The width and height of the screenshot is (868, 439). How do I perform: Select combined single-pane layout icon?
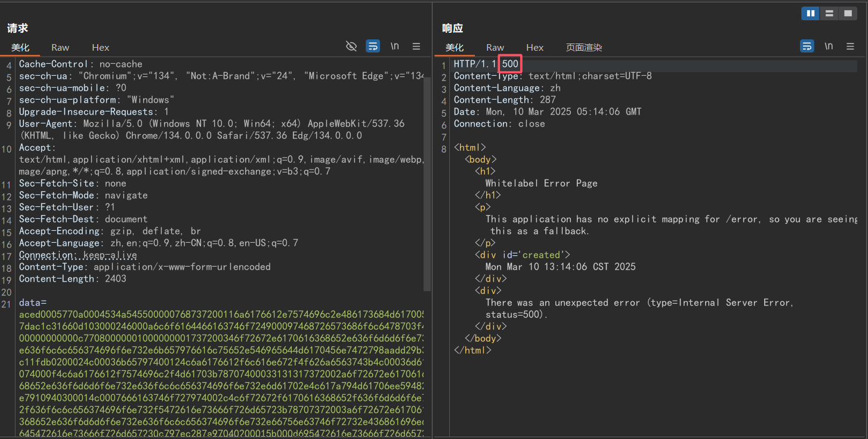(847, 13)
